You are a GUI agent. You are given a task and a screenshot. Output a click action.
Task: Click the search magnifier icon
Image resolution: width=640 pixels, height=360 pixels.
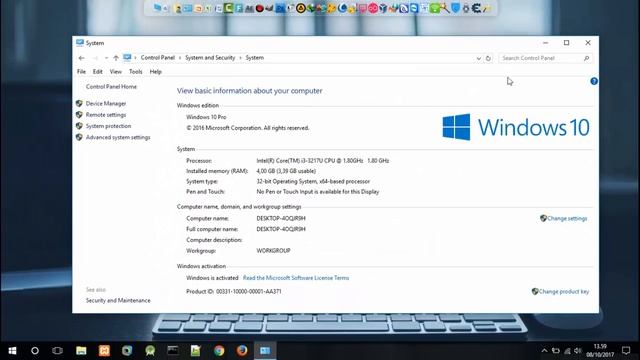coord(587,58)
